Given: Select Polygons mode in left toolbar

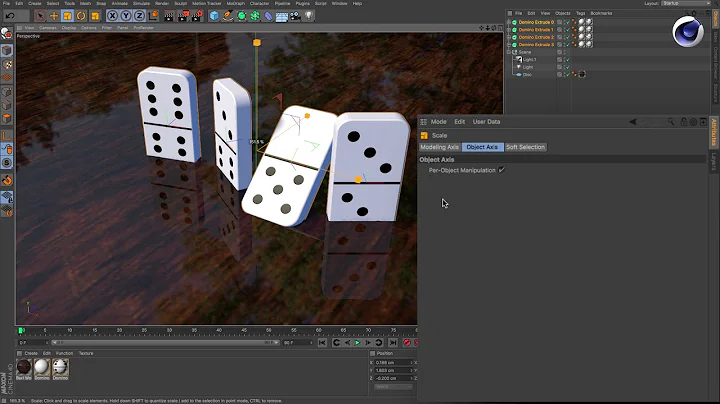Looking at the screenshot, I should point(6,118).
